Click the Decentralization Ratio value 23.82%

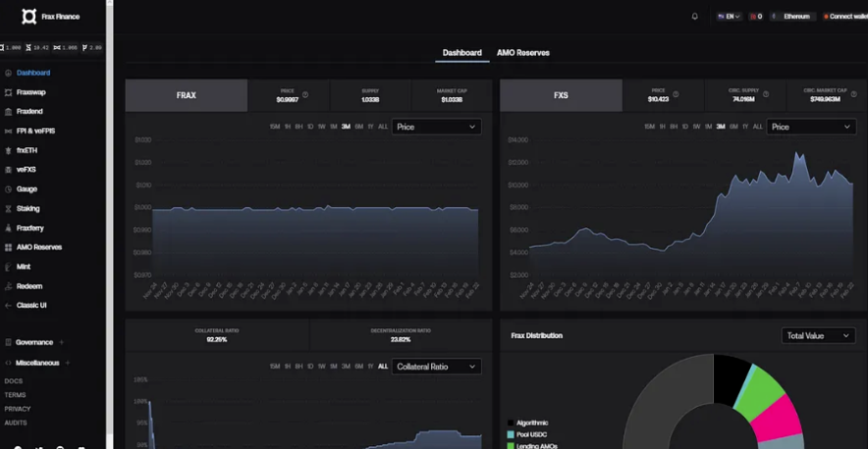click(401, 339)
